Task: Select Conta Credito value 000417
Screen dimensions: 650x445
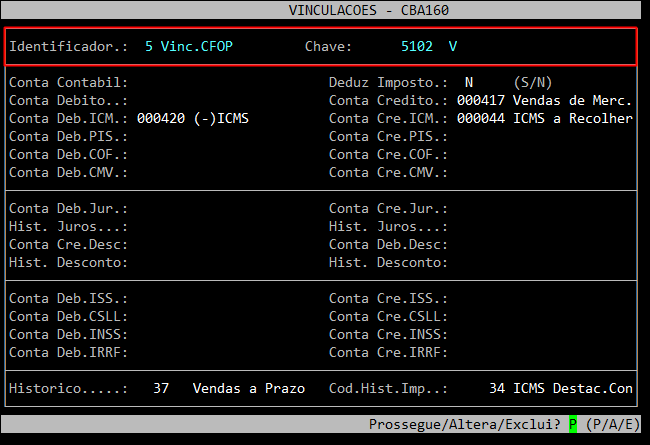Action: [x=480, y=100]
